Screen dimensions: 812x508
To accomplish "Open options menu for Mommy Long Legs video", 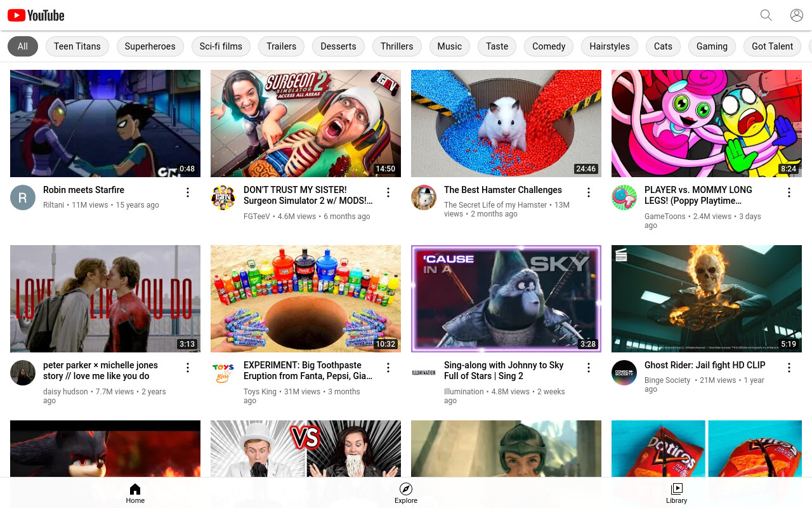I will click(789, 192).
